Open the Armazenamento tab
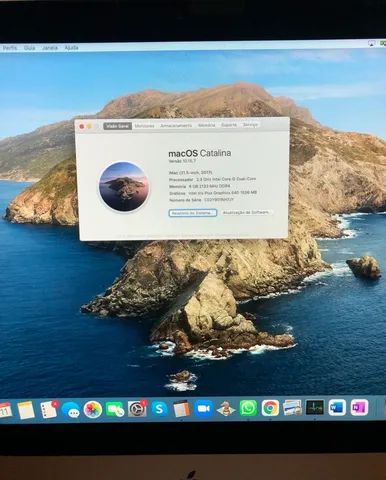This screenshot has height=480, width=386. 176,126
